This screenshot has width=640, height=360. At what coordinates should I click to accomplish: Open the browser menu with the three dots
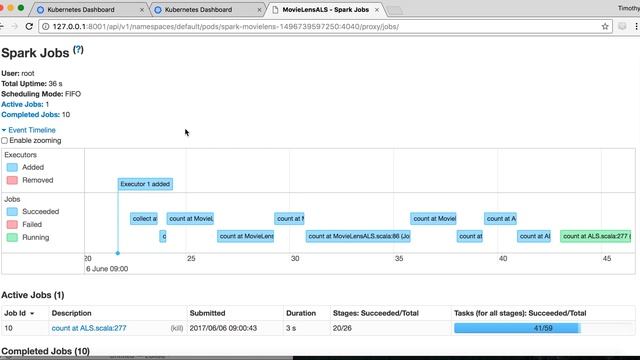(636, 27)
